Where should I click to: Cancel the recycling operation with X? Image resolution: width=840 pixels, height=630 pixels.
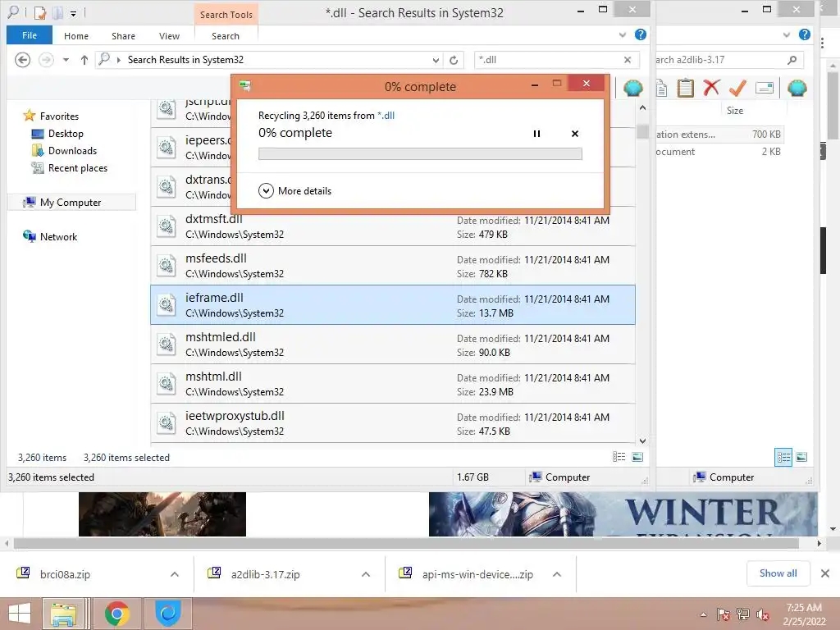[575, 134]
